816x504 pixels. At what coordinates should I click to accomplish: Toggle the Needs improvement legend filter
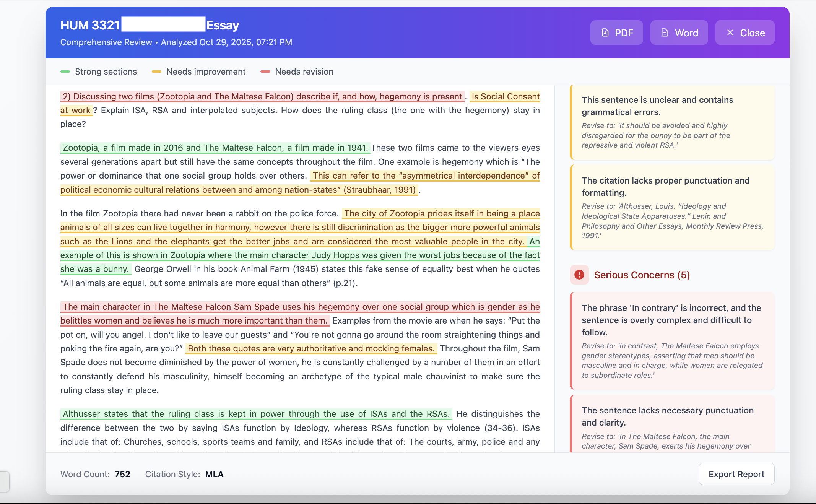coord(198,72)
